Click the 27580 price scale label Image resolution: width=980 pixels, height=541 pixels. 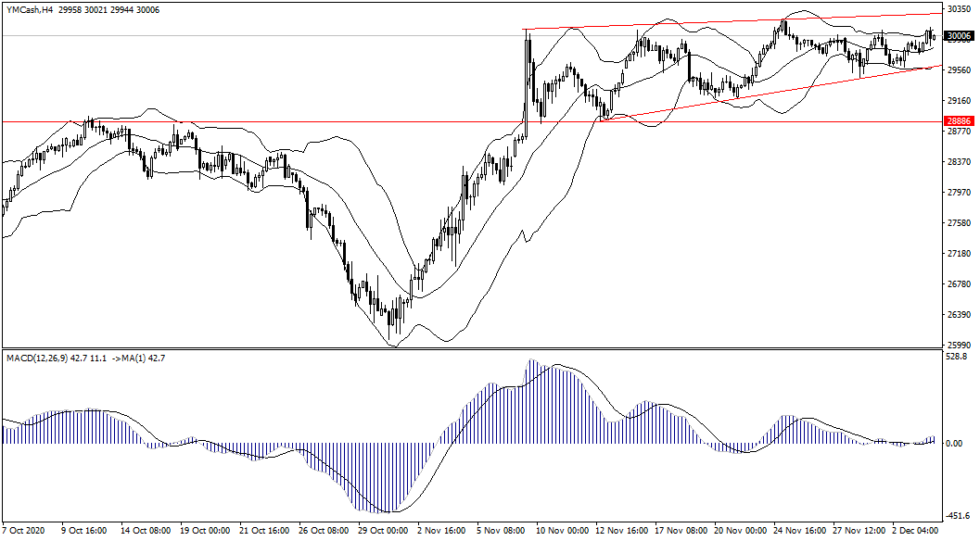(959, 223)
